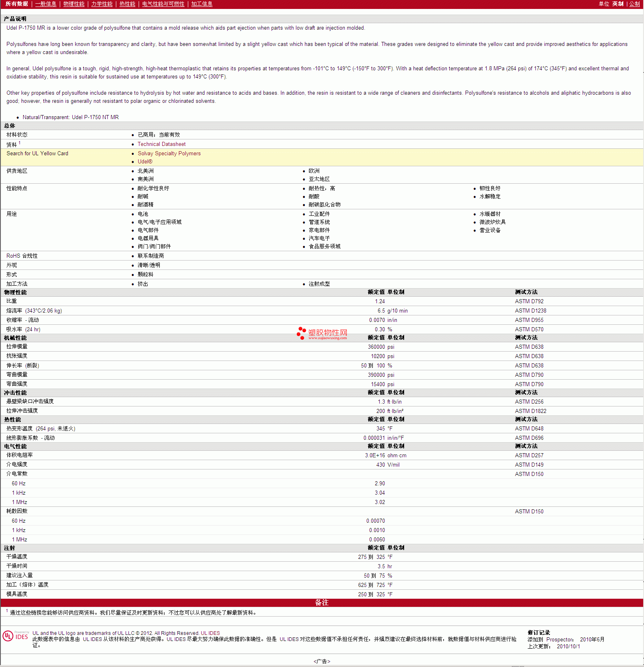Click the <广告> label at page bottom

(x=322, y=661)
